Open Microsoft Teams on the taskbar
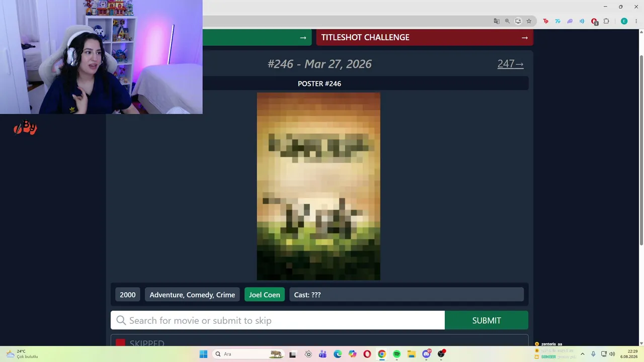 click(323, 354)
